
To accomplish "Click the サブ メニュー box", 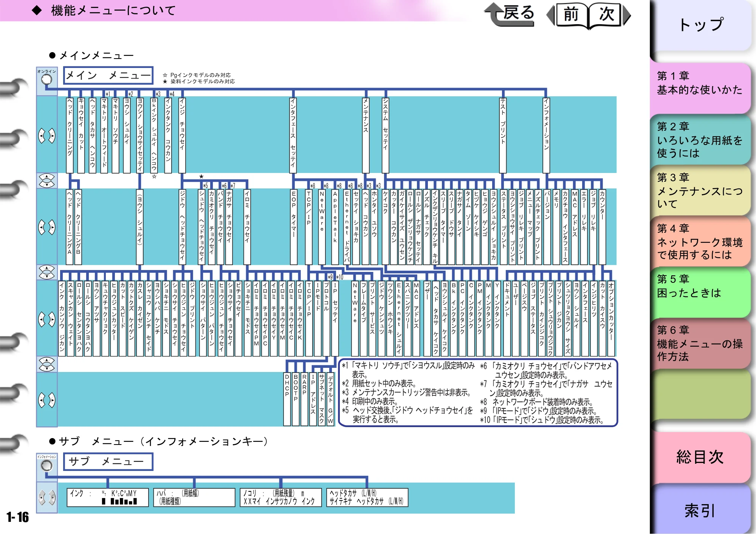I will pyautogui.click(x=108, y=461).
